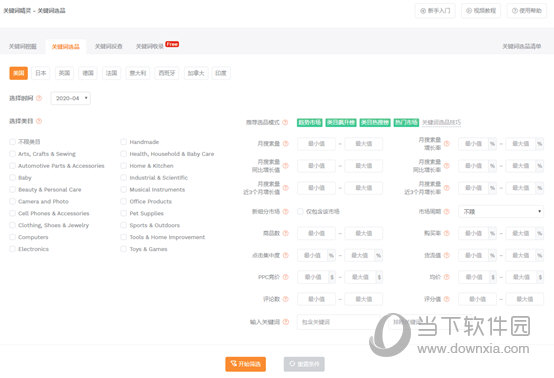Click the orange 开始筛选 button
The height and width of the screenshot is (378, 554).
pos(246,364)
